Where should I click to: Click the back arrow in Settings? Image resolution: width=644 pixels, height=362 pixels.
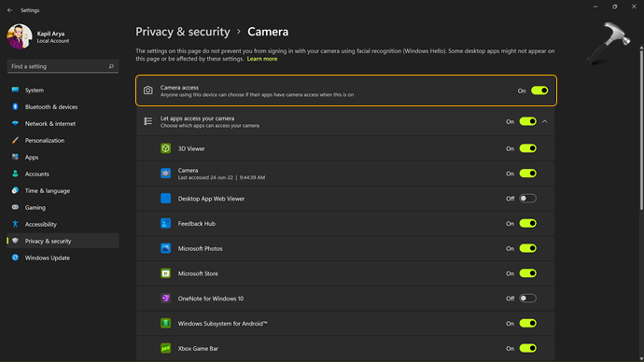pos(10,10)
